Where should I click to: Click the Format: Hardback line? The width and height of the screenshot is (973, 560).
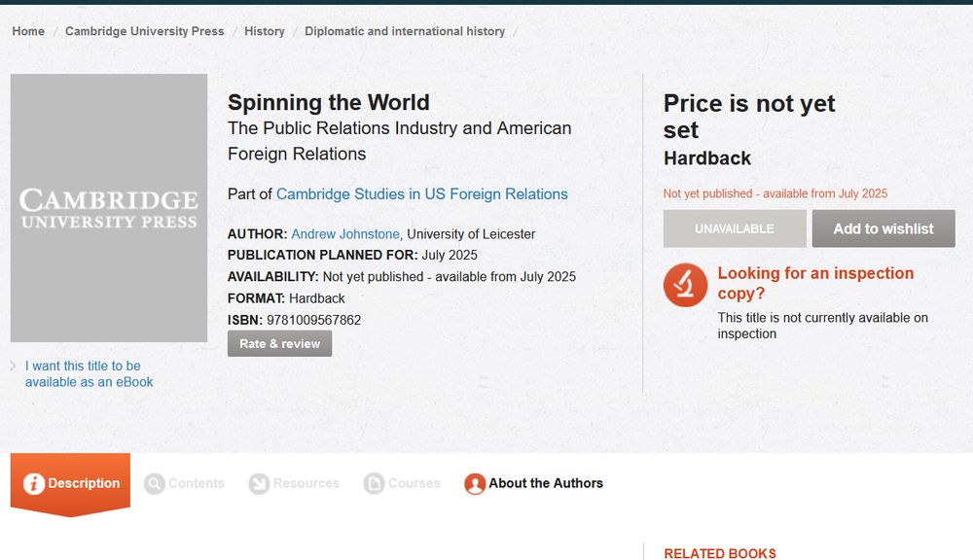(x=286, y=298)
